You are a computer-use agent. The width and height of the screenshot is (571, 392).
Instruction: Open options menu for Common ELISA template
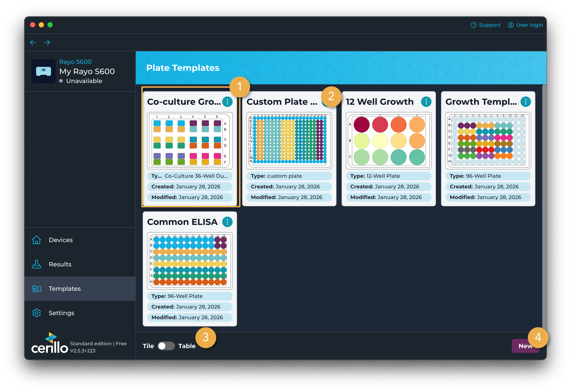pos(227,222)
